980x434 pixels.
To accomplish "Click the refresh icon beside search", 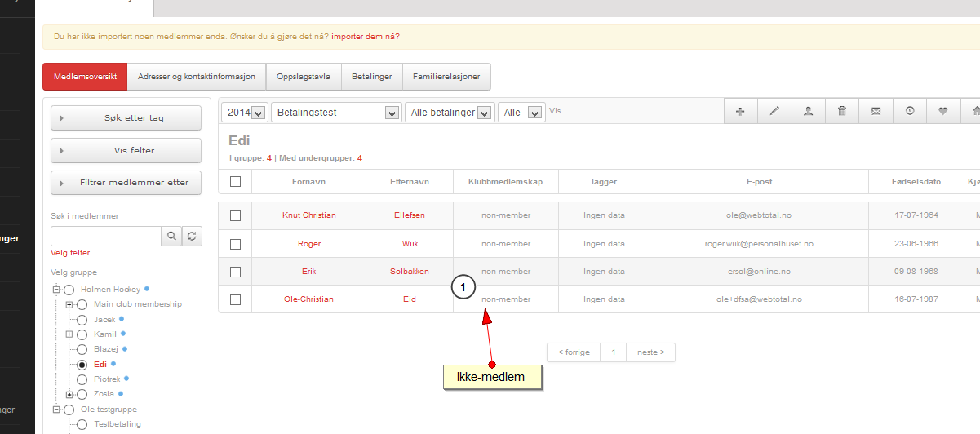I will (192, 237).
